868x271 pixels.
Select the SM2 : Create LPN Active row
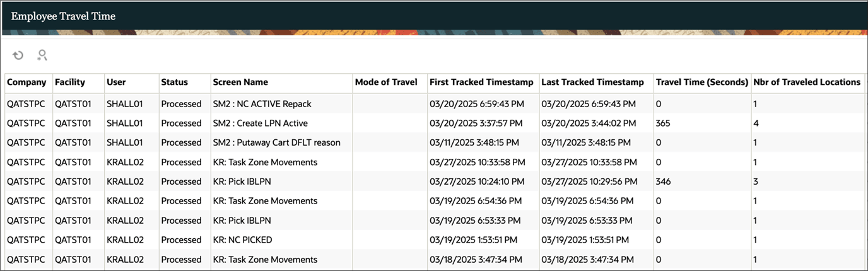pos(260,124)
